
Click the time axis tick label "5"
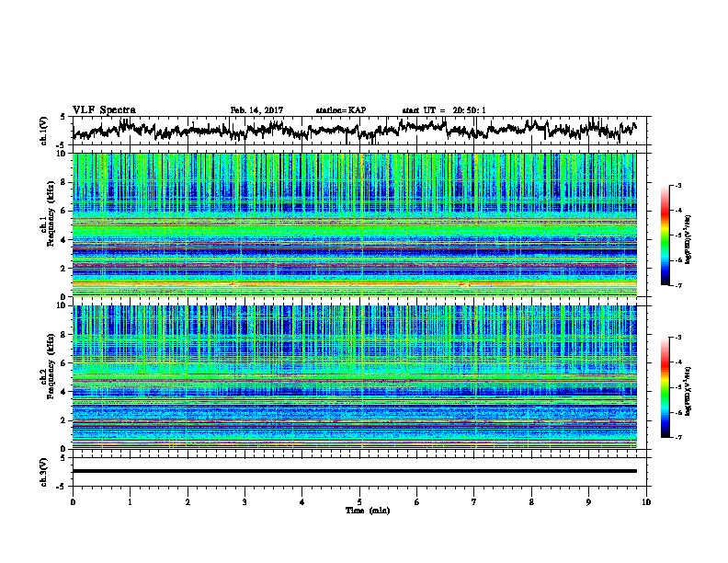click(x=359, y=502)
